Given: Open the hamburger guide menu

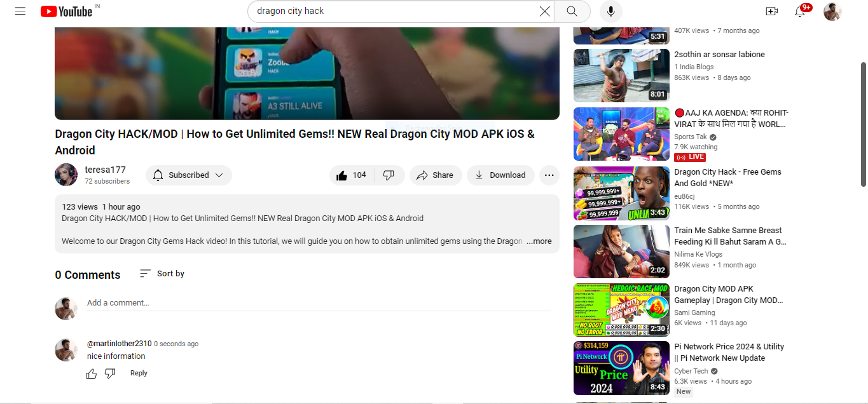Looking at the screenshot, I should coord(20,11).
